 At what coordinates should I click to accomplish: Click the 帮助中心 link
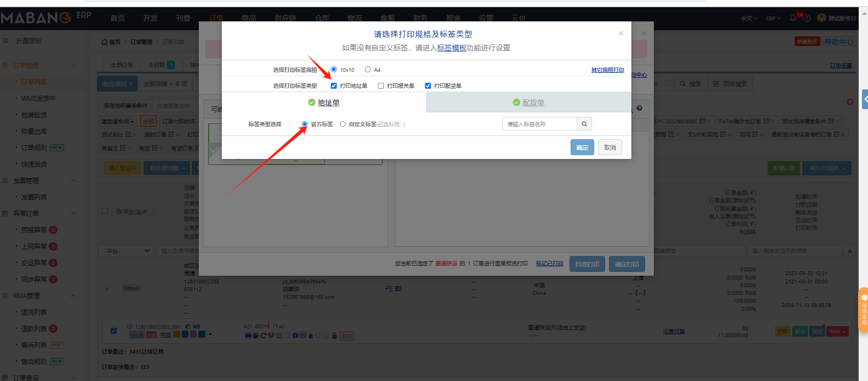coord(839,42)
